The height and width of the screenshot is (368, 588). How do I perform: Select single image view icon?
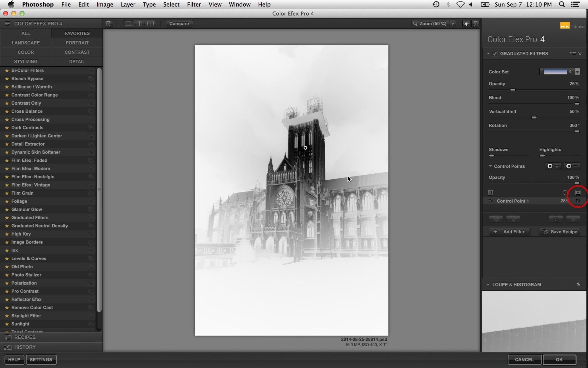coord(128,24)
